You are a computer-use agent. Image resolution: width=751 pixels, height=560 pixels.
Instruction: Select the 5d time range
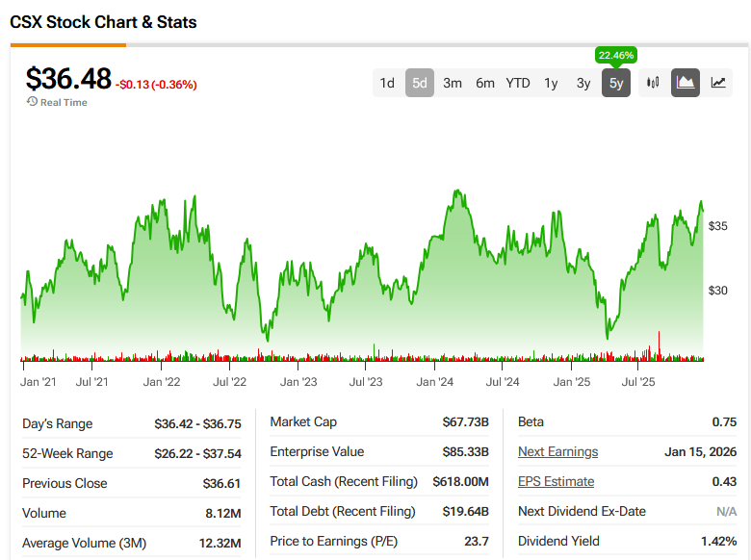[420, 83]
